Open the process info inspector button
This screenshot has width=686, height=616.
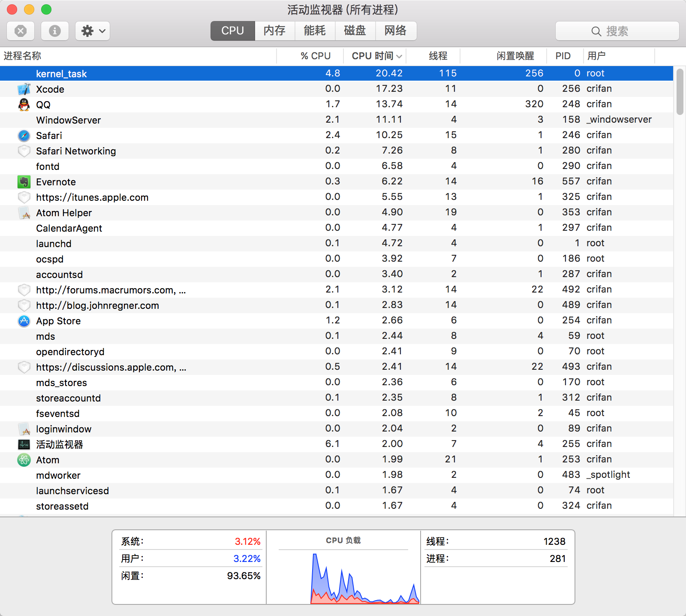[x=55, y=31]
